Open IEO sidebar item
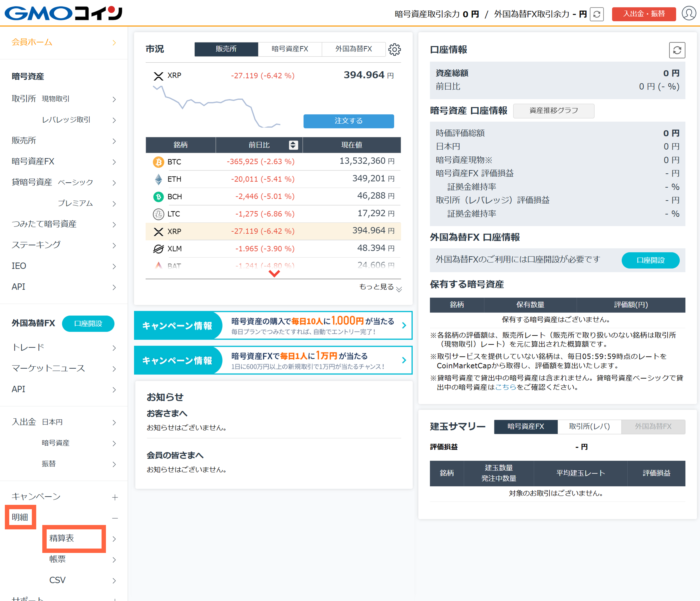 (64, 266)
